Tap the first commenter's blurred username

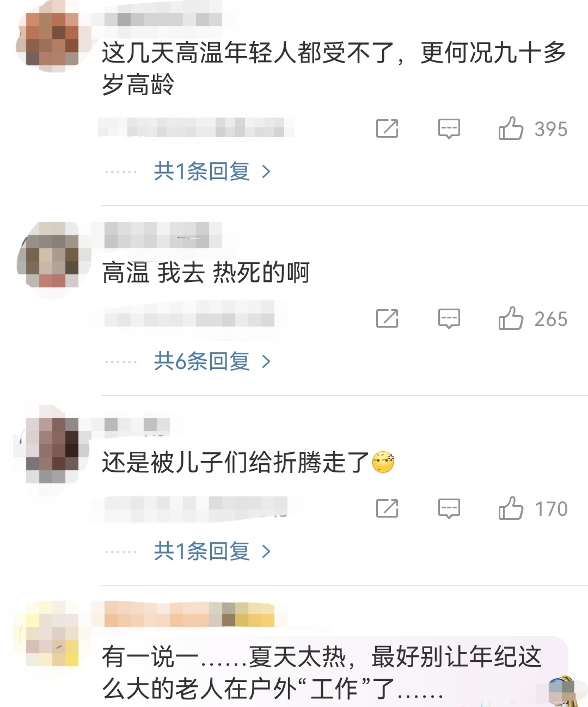click(163, 19)
